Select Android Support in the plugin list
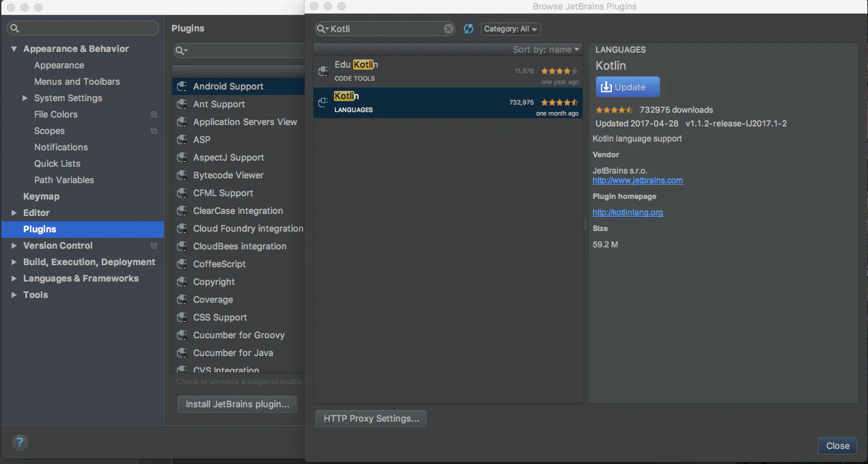Screen dimensions: 868x464 pyautogui.click(x=238, y=86)
